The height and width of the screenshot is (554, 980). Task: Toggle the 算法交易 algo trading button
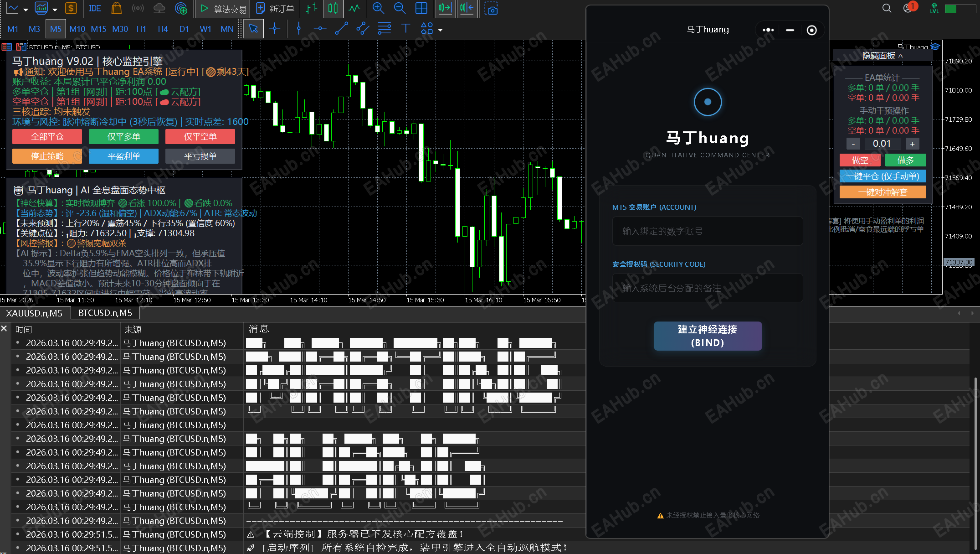(x=223, y=9)
